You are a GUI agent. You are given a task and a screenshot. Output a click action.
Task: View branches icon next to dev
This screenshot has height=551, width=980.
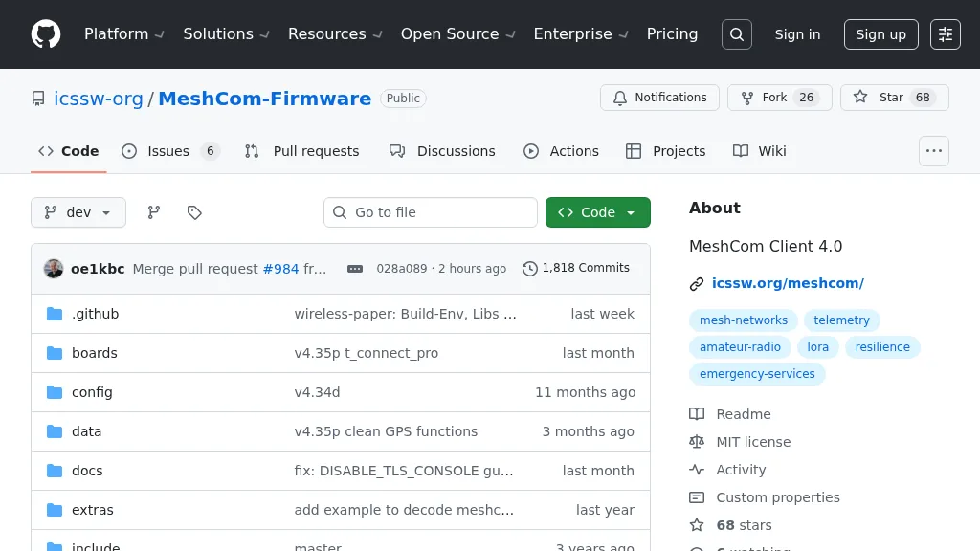pos(154,212)
